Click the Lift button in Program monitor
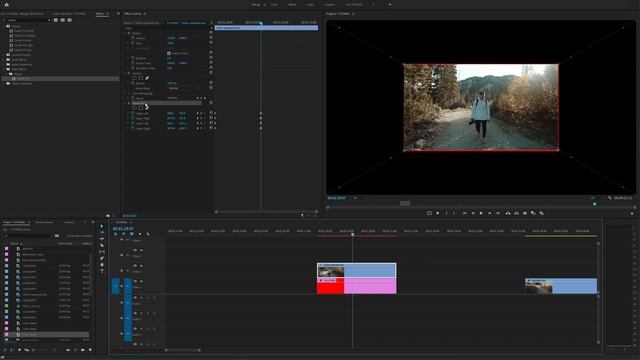 point(508,213)
